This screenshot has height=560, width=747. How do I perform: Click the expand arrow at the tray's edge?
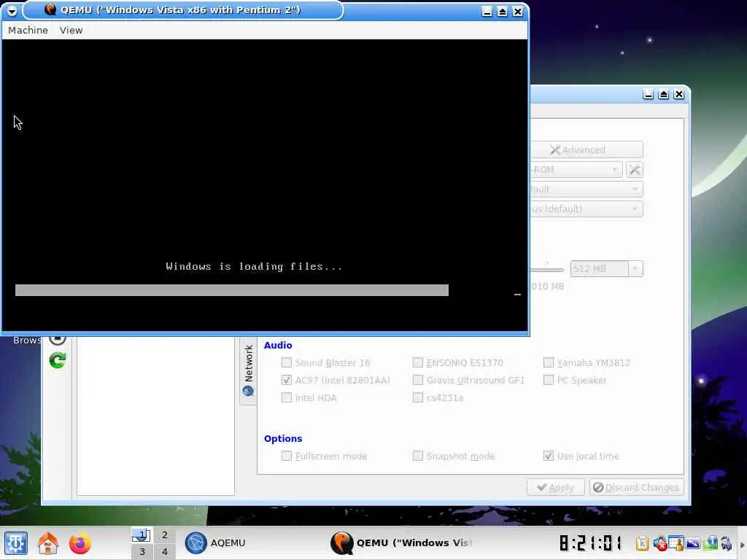pyautogui.click(x=742, y=544)
